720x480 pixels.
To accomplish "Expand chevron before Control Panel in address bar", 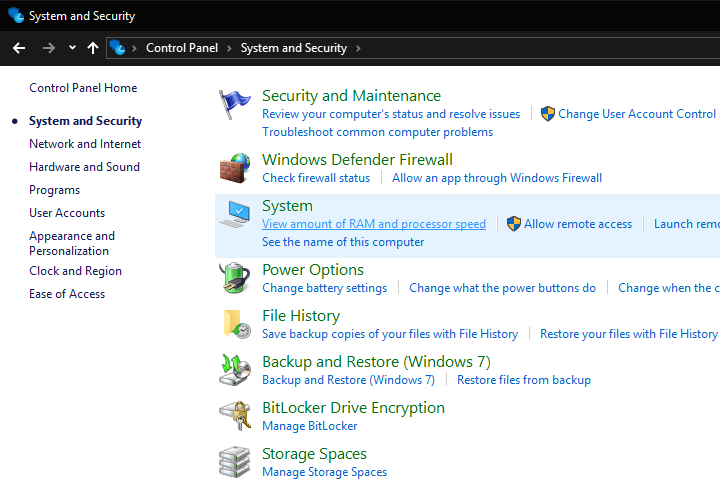I will [134, 48].
